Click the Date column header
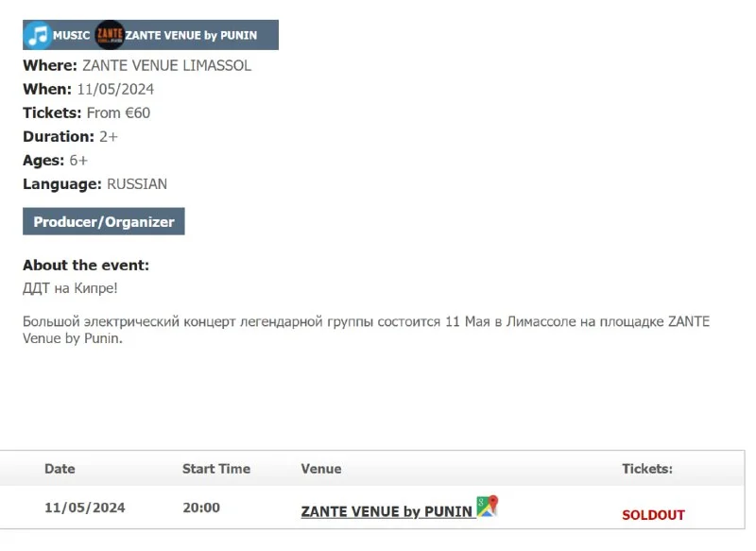The image size is (756, 551). tap(60, 469)
